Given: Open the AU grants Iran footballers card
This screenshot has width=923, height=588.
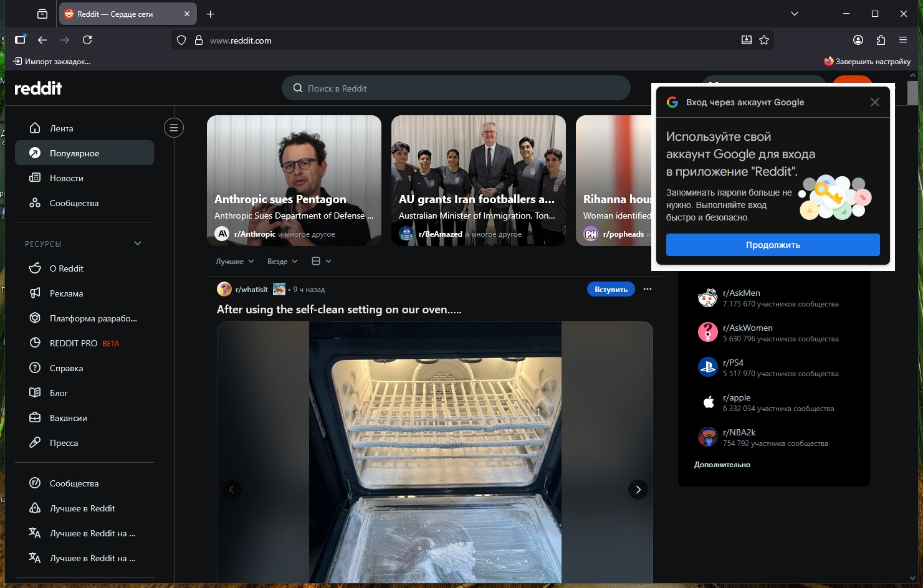Looking at the screenshot, I should click(x=479, y=181).
